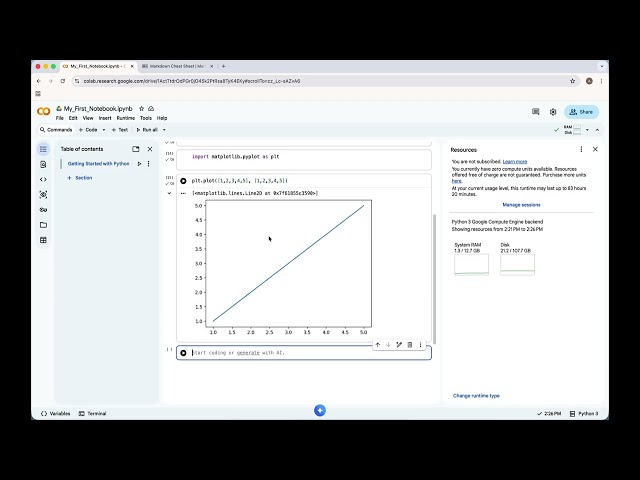
Task: Open runtime connection options dropdown
Action: 587,130
